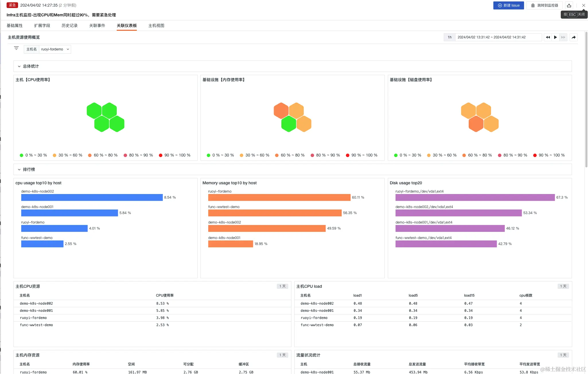Collapse the 总体统计 section
Viewport: 588px width, 374px height.
coord(19,66)
